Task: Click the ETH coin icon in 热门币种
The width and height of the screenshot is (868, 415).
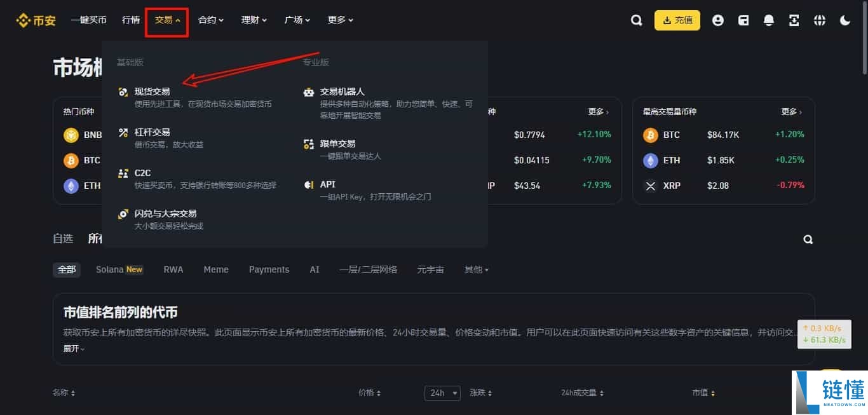Action: tap(71, 186)
